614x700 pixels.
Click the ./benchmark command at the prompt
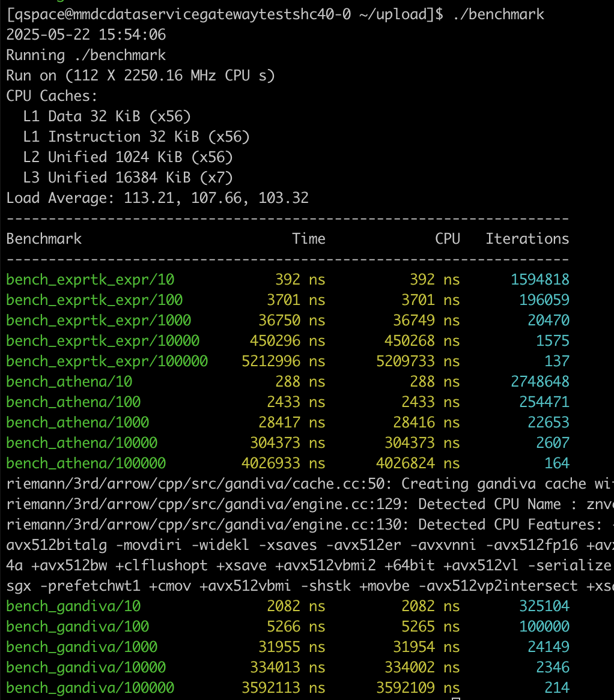coord(498,14)
